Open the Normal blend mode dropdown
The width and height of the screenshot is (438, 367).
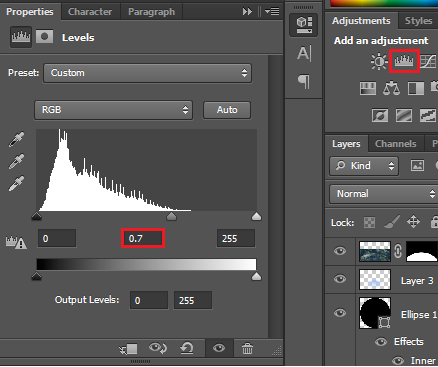click(384, 194)
